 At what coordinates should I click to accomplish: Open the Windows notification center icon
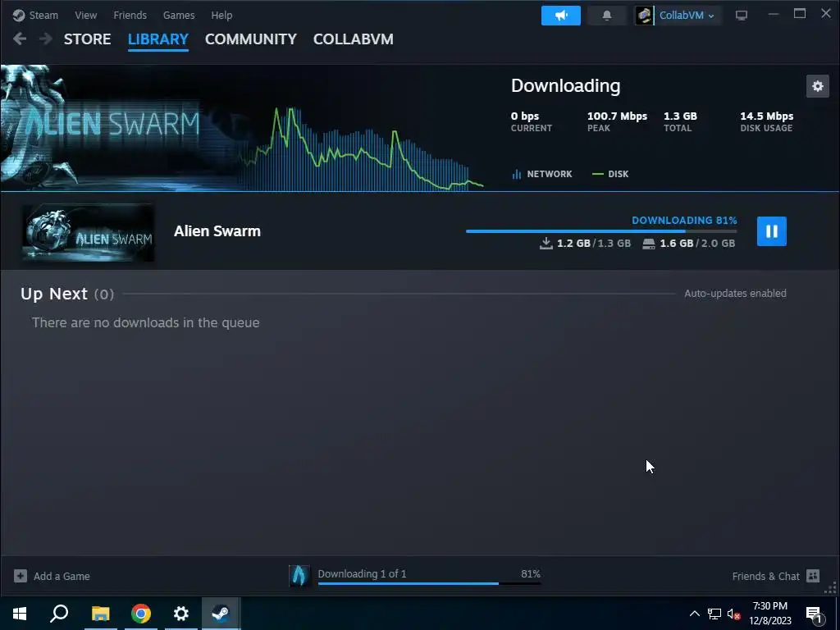[x=815, y=614]
